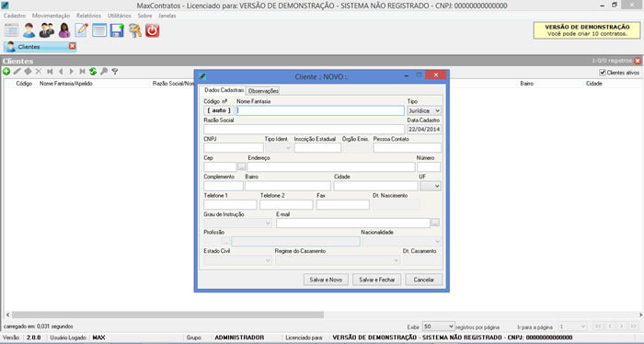Image resolution: width=644 pixels, height=344 pixels.
Task: Click the Código column header
Action: [24, 84]
